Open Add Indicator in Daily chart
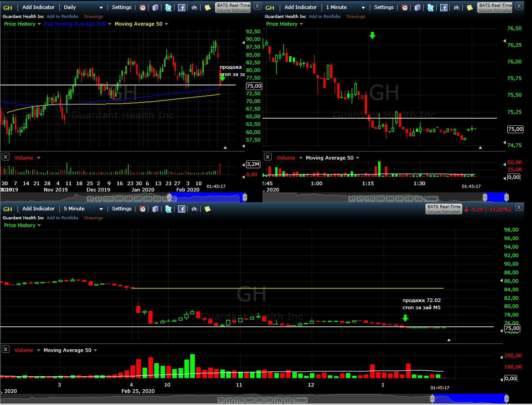The image size is (532, 405). 38,7
